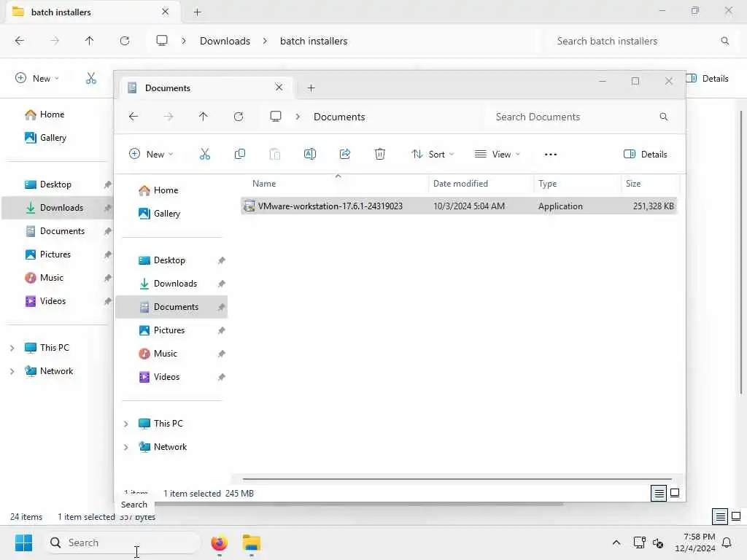Image resolution: width=747 pixels, height=560 pixels.
Task: Click the volume icon in system tray
Action: [x=658, y=542]
